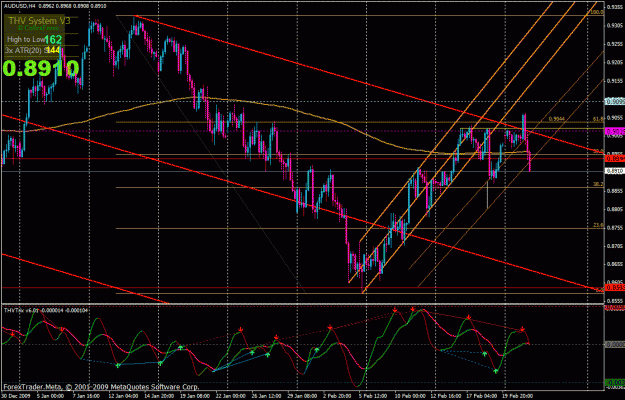Click the 0.8805 price axis label
Image resolution: width=625 pixels, height=400 pixels.
click(x=615, y=209)
